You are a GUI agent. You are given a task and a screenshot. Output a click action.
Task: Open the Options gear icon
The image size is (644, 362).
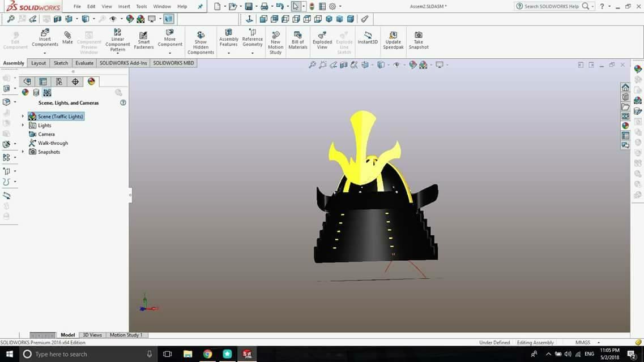point(332,6)
